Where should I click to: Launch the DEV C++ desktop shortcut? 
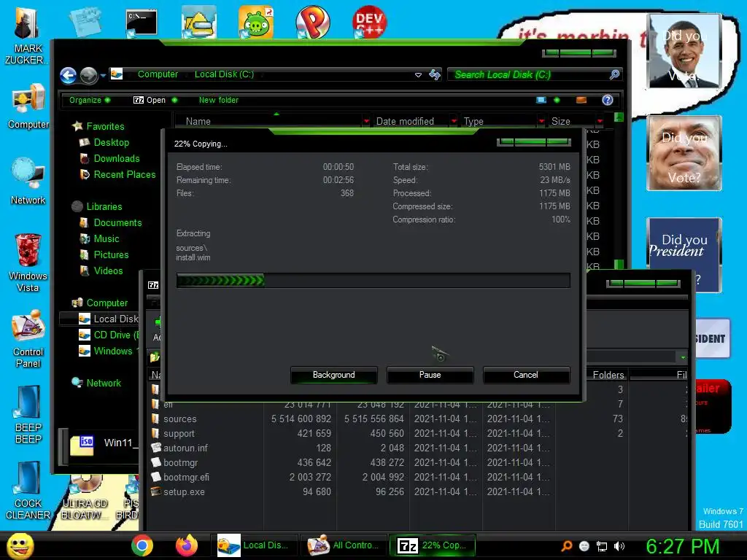[x=369, y=22]
